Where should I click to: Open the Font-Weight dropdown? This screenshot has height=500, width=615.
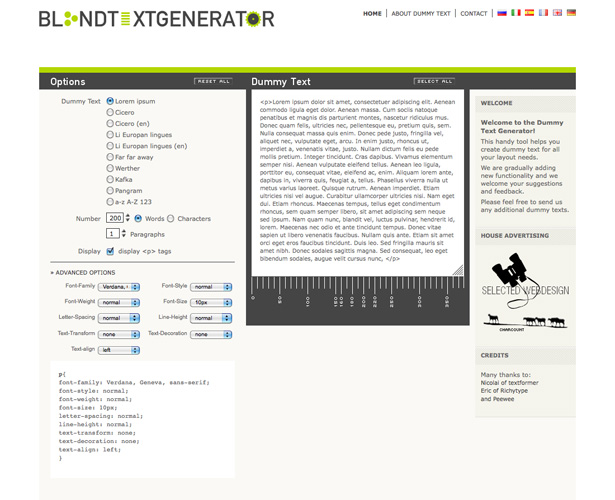[x=119, y=303]
